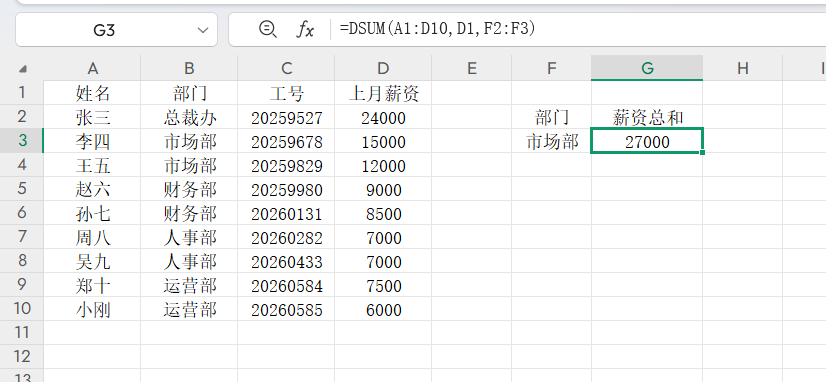Click the select-all corner triangle

click(23, 68)
